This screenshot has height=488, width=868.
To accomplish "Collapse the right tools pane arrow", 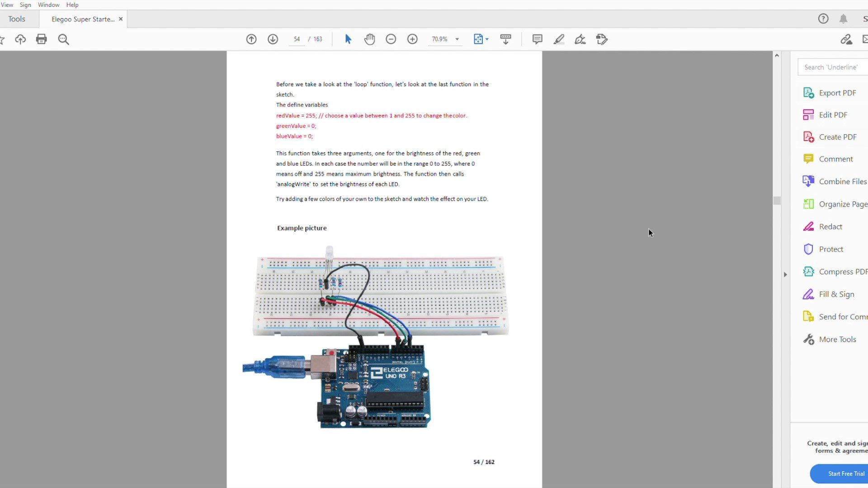I will [x=785, y=274].
